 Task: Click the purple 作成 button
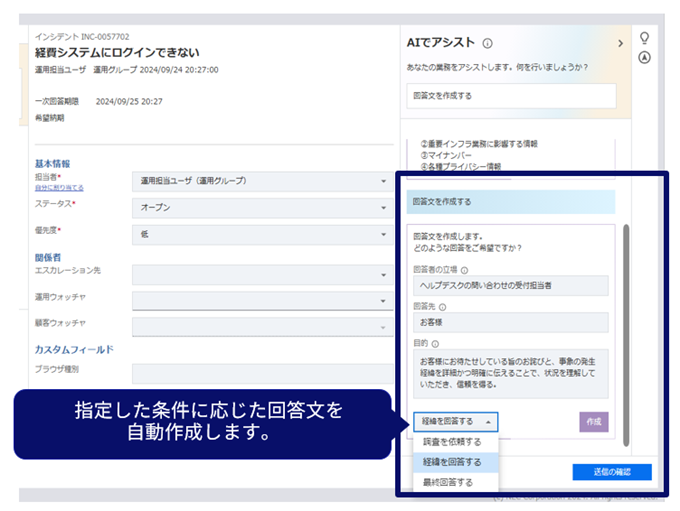tap(593, 421)
